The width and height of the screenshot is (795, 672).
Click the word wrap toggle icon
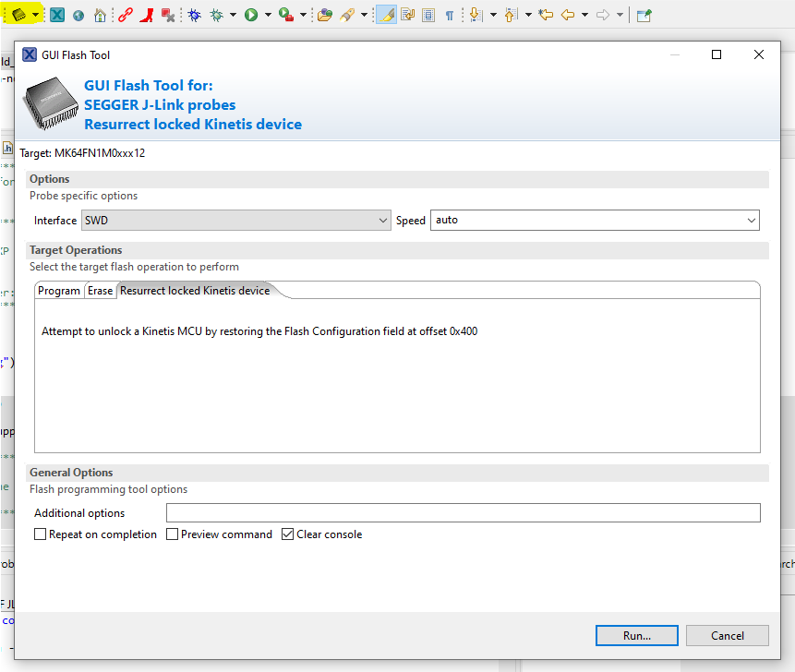(407, 15)
